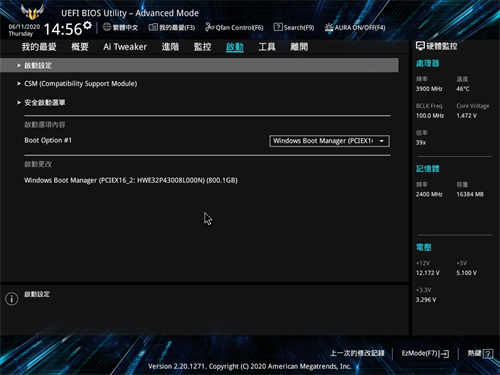The width and height of the screenshot is (500, 375).
Task: Switch to the 監控 tab
Action: pyautogui.click(x=202, y=47)
